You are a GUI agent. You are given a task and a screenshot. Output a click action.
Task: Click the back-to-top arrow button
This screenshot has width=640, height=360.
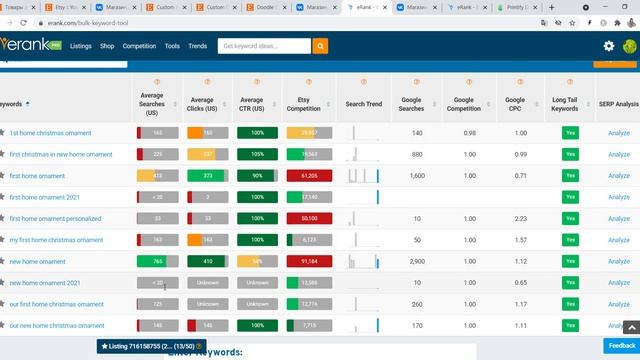631,327
